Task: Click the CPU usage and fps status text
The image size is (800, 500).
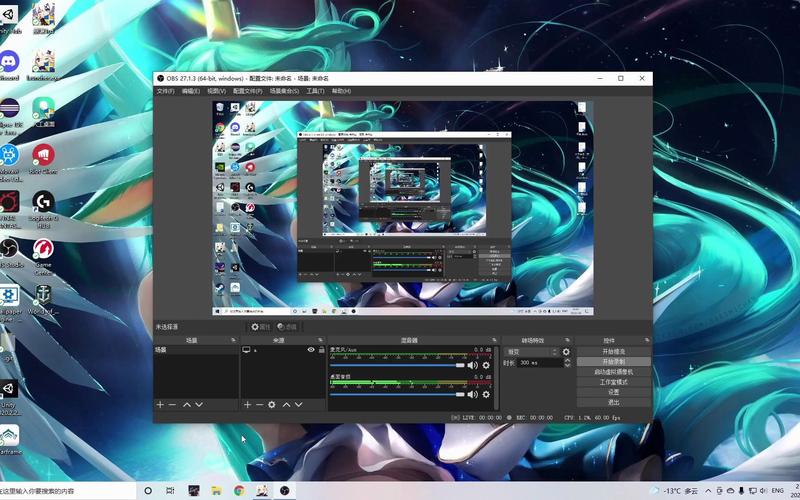Action: tap(592, 418)
